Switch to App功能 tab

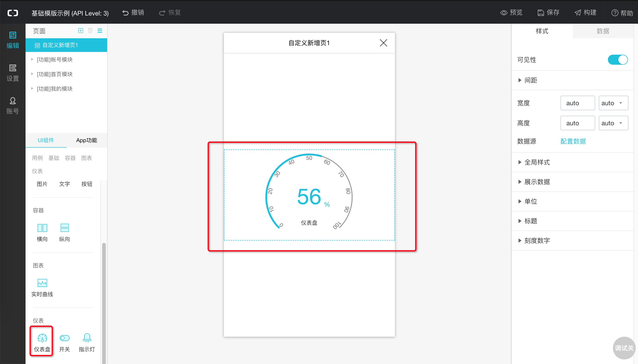87,140
